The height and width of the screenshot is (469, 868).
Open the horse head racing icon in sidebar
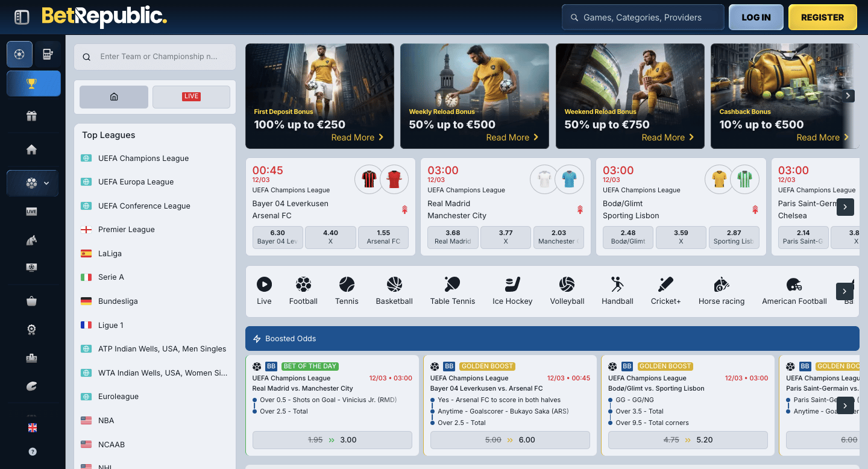point(32,240)
